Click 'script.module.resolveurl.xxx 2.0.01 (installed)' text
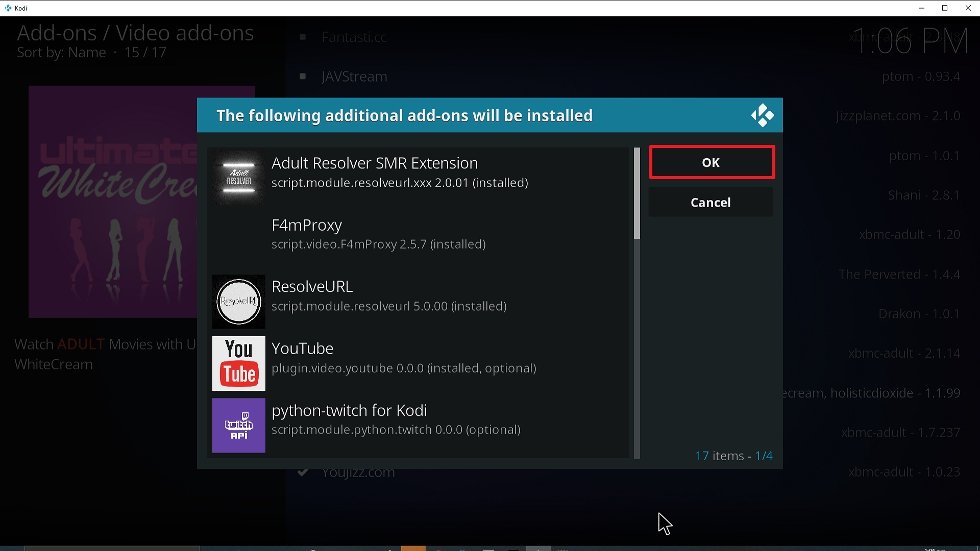 (400, 183)
